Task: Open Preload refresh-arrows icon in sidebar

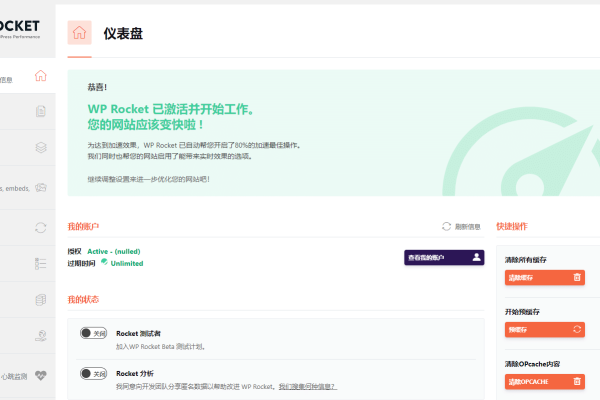Action: (x=40, y=226)
